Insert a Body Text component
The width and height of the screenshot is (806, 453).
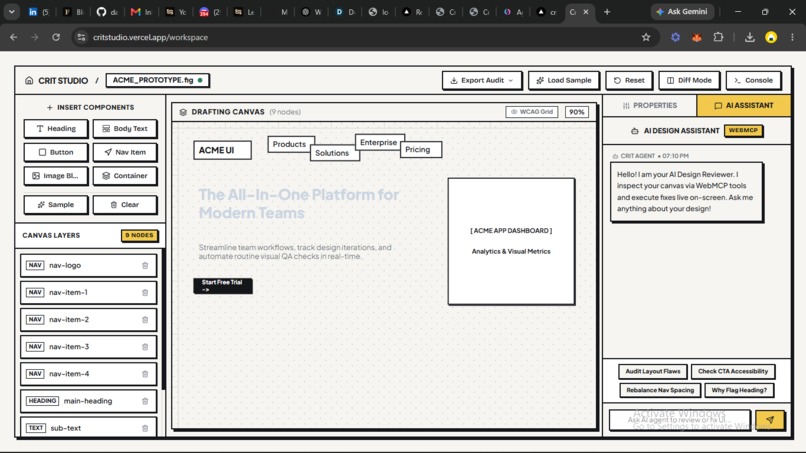tap(125, 129)
